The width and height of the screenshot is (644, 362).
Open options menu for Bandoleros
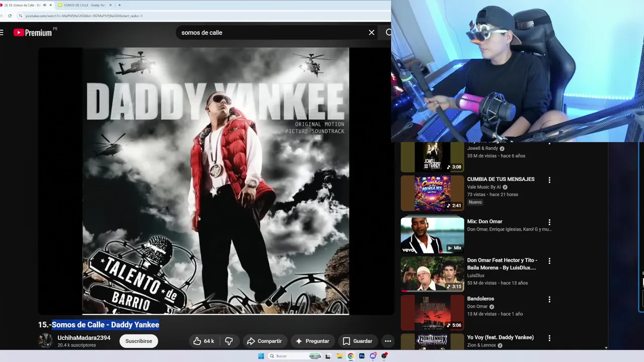tap(549, 300)
